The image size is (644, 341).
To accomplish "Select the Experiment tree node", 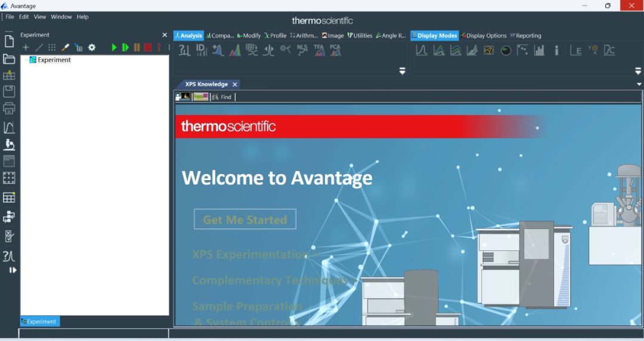I will click(50, 60).
